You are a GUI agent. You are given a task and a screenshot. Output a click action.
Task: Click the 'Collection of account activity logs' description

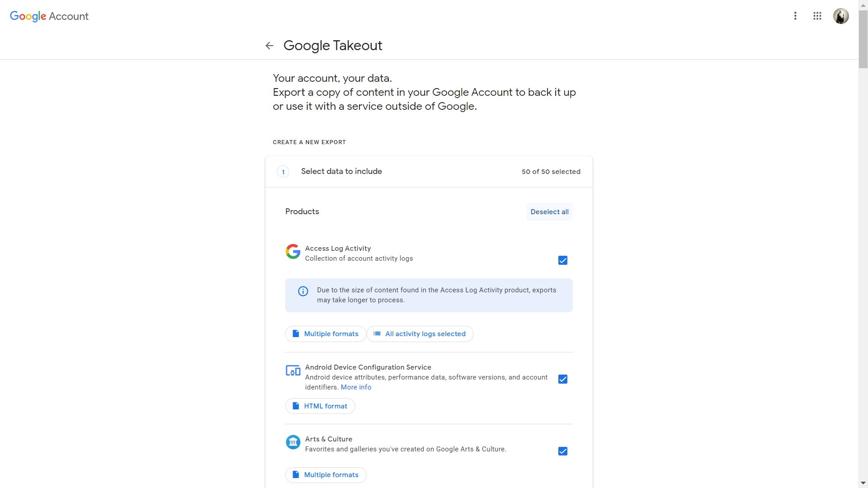[x=359, y=258]
